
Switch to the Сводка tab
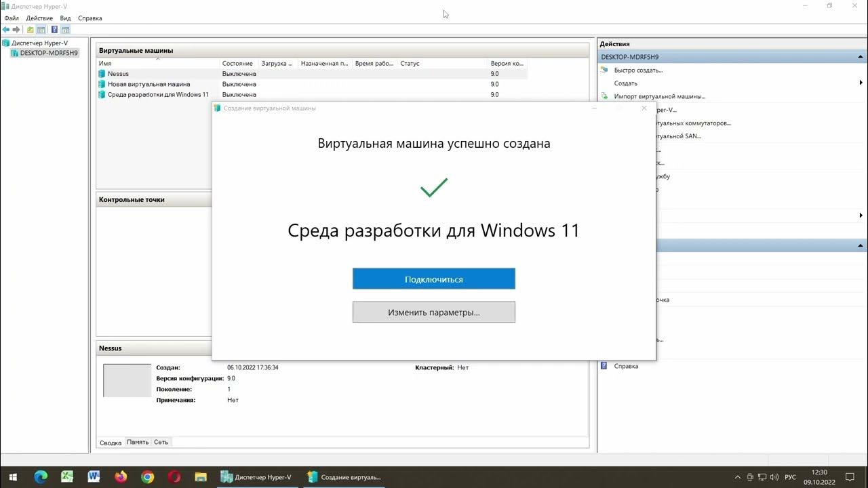click(x=111, y=442)
